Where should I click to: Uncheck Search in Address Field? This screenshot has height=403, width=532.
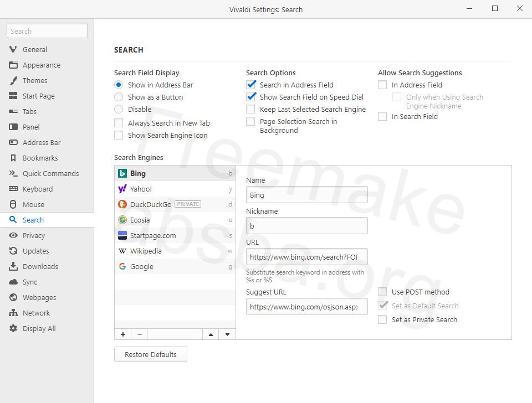(250, 85)
